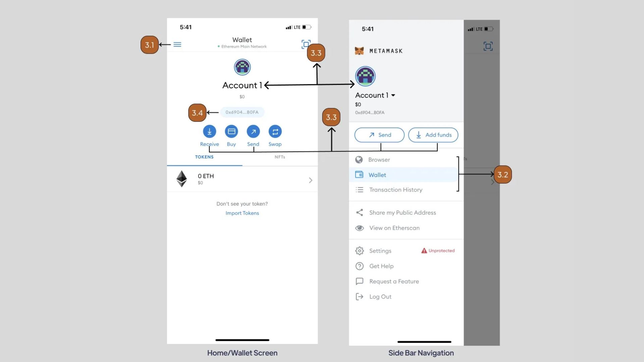Copy the 0x6904...B0FA address pill
The width and height of the screenshot is (644, 362).
tap(242, 112)
